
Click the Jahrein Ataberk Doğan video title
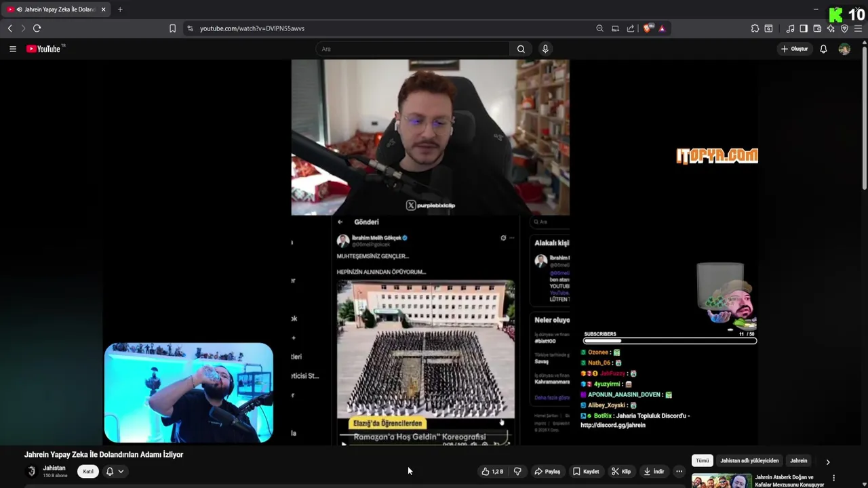pyautogui.click(x=789, y=481)
